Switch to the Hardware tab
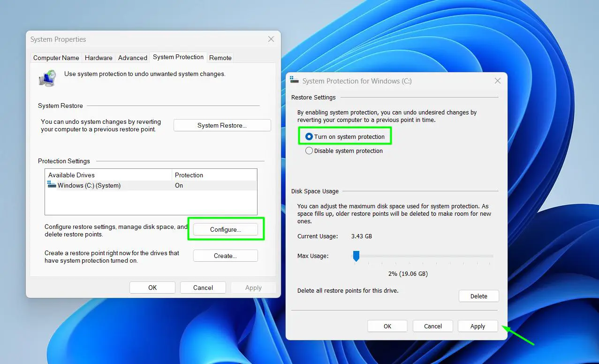This screenshot has width=599, height=364. point(98,57)
